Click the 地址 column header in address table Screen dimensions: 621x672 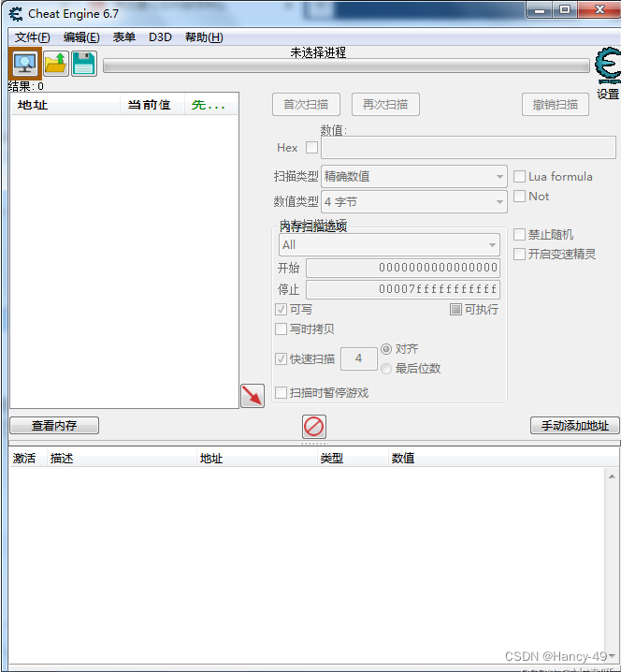[x=257, y=459]
